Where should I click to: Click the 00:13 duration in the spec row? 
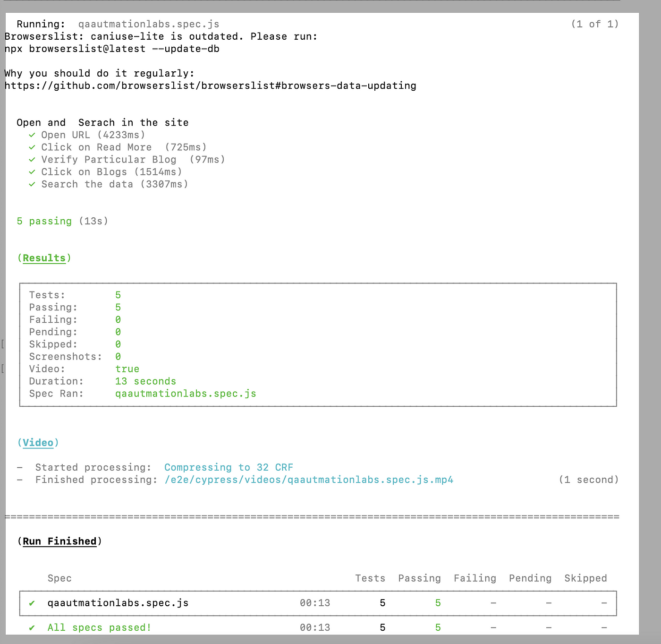[x=315, y=603]
